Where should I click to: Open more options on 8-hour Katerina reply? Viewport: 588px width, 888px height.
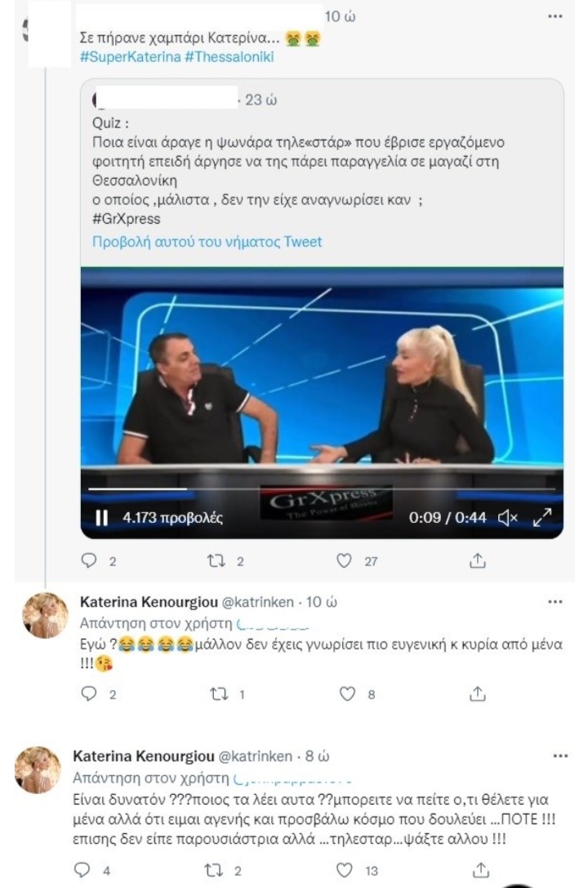[x=559, y=756]
